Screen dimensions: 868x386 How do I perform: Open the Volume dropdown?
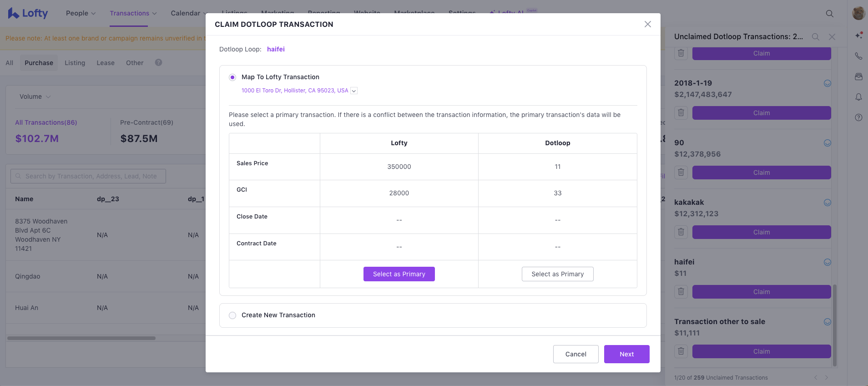click(35, 96)
